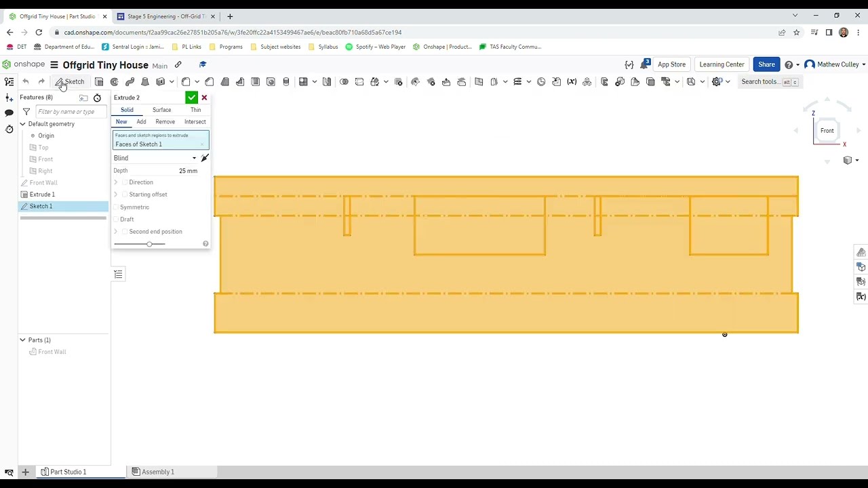Click the Hole tool icon
Viewport: 868px width, 488px height.
pyautogui.click(x=271, y=81)
